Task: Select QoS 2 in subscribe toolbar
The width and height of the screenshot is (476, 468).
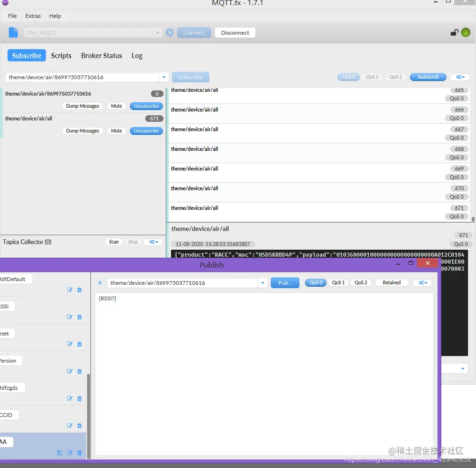Action: coord(395,77)
